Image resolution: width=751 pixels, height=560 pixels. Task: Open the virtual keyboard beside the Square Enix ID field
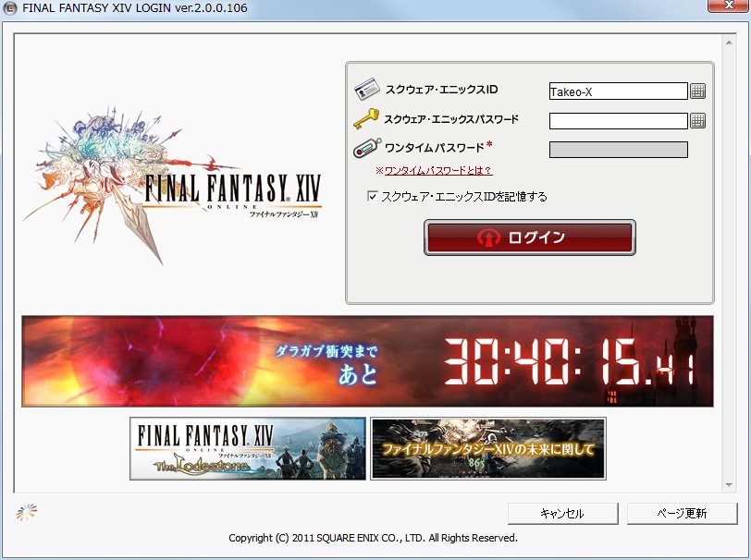pyautogui.click(x=697, y=91)
